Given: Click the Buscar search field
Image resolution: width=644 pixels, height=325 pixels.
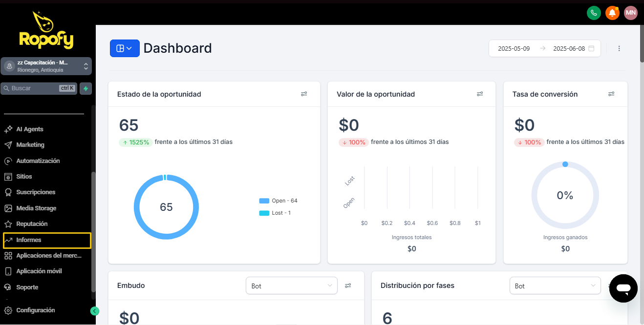Looking at the screenshot, I should (x=39, y=88).
